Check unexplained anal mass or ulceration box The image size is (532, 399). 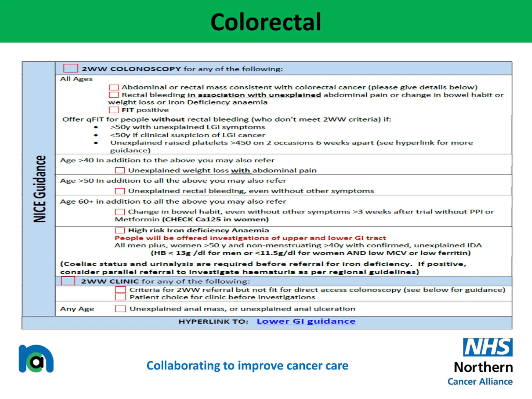click(120, 309)
